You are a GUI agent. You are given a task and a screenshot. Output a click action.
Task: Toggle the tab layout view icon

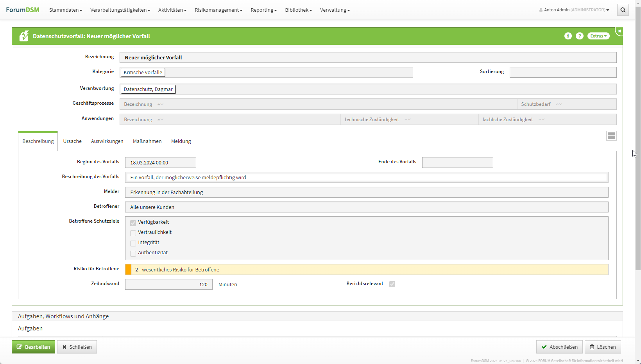click(x=611, y=136)
